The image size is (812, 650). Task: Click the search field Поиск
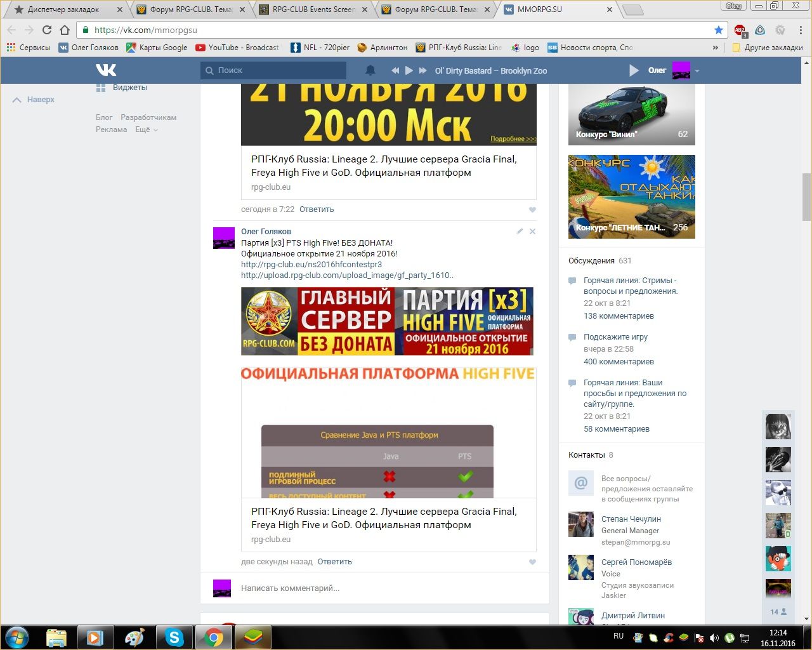tap(273, 70)
